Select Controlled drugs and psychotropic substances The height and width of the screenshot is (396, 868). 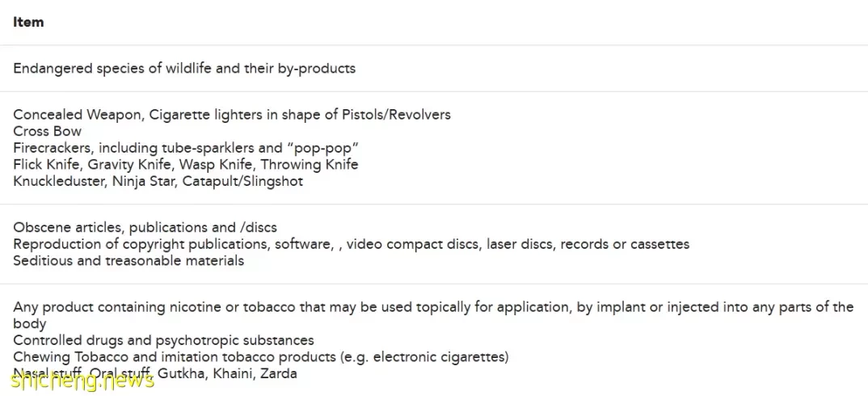163,340
